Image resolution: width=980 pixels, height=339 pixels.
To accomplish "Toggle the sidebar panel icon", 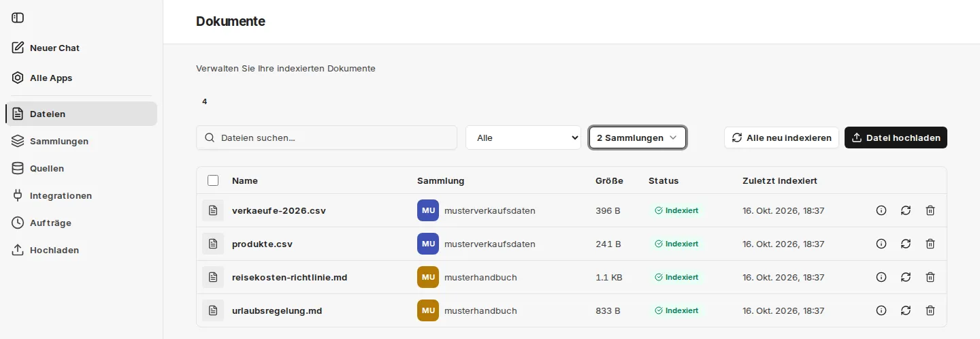I will click(18, 18).
